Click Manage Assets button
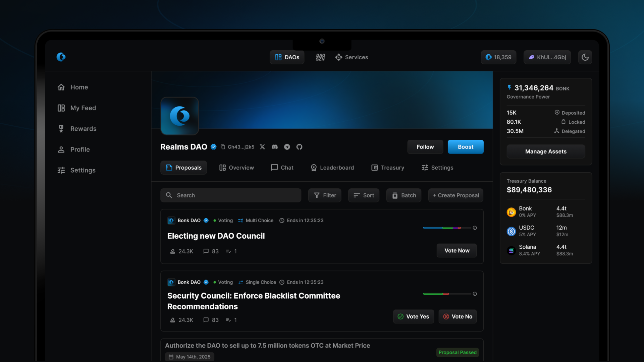This screenshot has width=644, height=362. click(x=546, y=152)
